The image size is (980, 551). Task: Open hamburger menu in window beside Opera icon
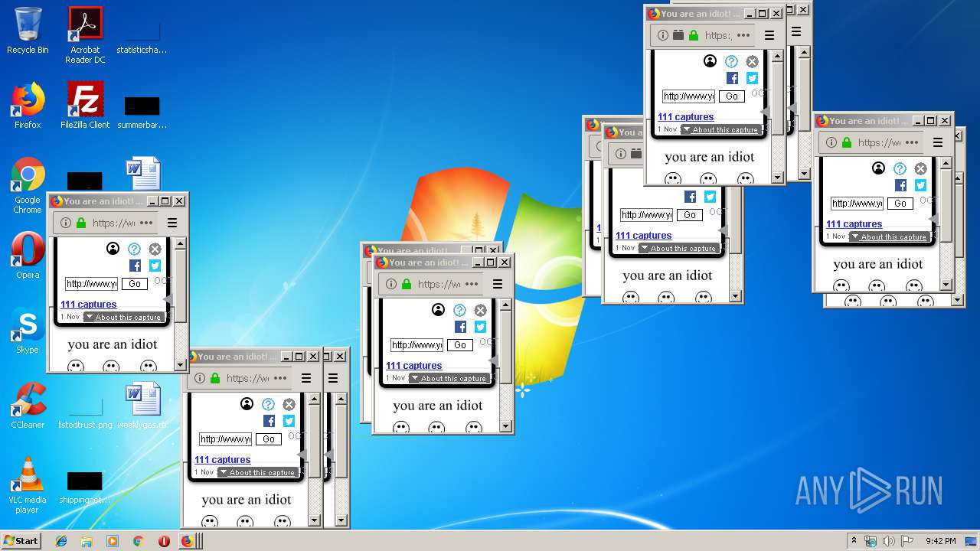coord(172,223)
